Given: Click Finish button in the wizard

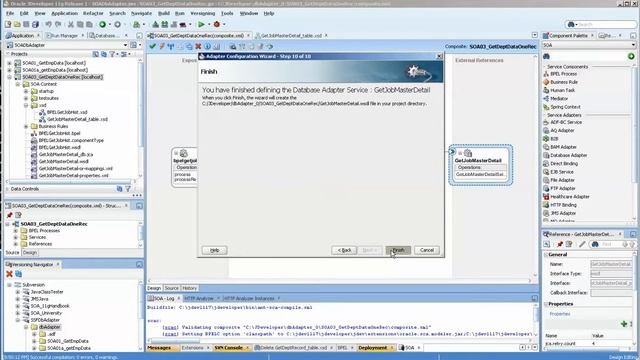Looking at the screenshot, I should click(398, 250).
